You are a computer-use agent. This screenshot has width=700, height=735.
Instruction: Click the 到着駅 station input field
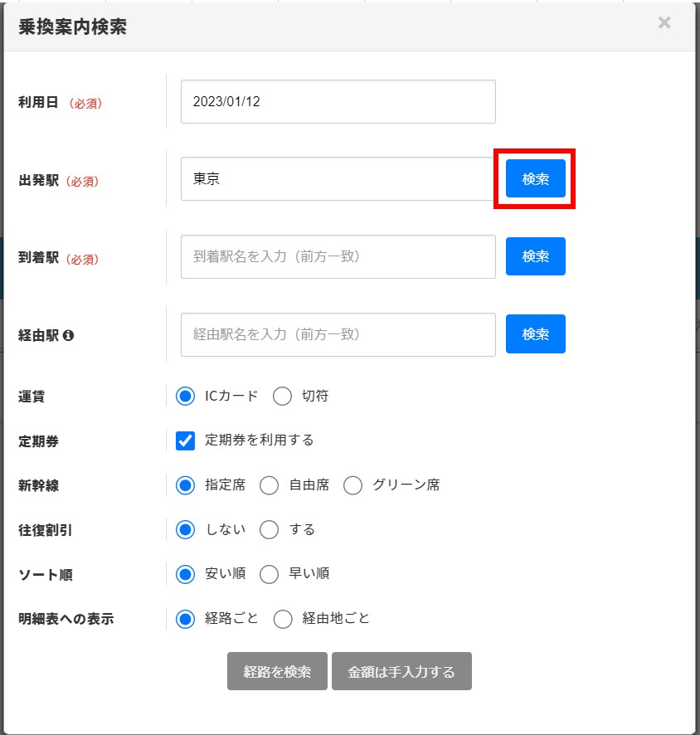tap(338, 256)
